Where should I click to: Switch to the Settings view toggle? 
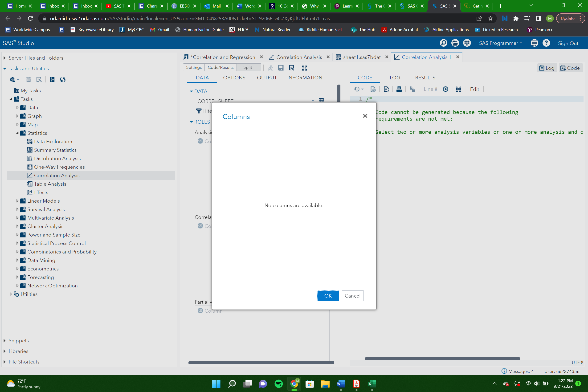[x=194, y=68]
